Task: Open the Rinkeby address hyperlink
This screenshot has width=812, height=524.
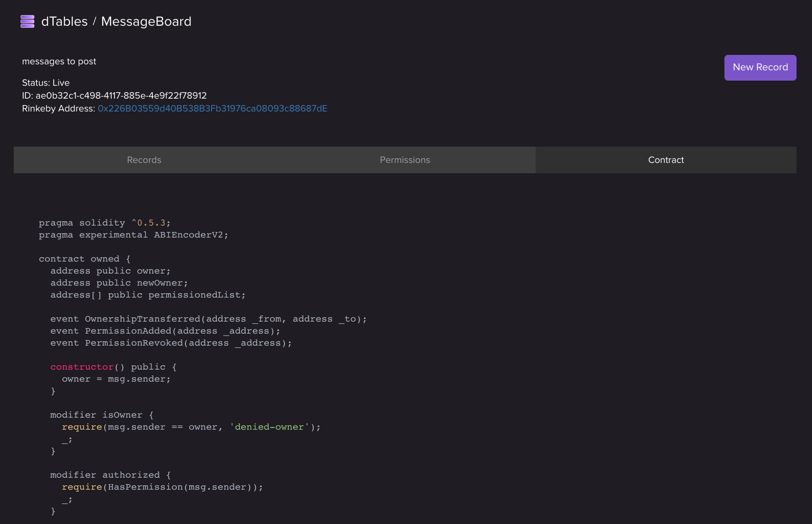Action: pyautogui.click(x=212, y=108)
